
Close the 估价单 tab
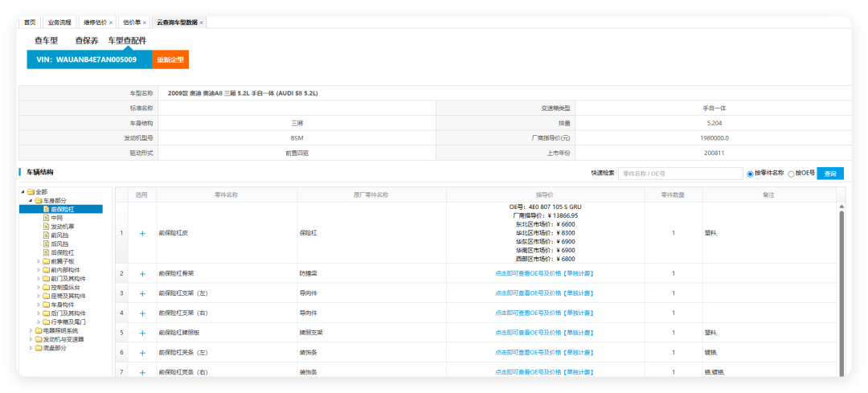(145, 23)
